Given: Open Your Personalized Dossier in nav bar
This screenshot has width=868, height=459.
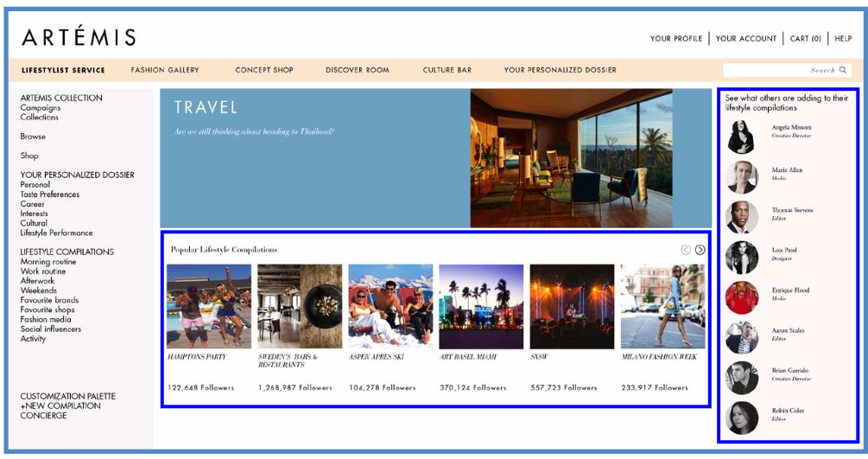Looking at the screenshot, I should point(561,70).
